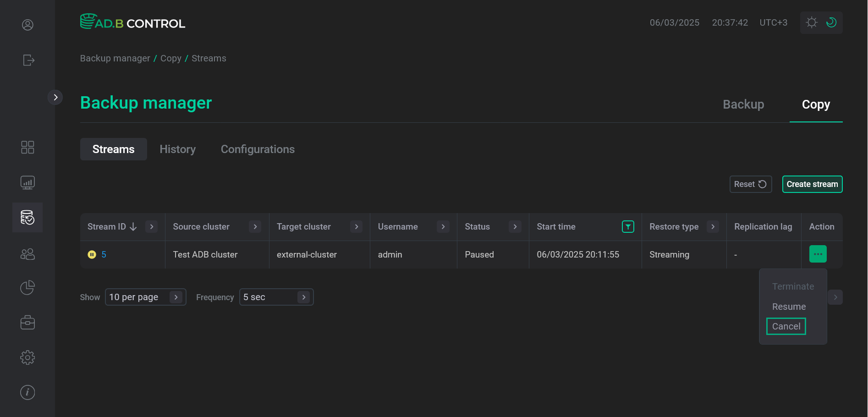Viewport: 868px width, 417px height.
Task: Open Source cluster column filter chevron
Action: click(255, 227)
